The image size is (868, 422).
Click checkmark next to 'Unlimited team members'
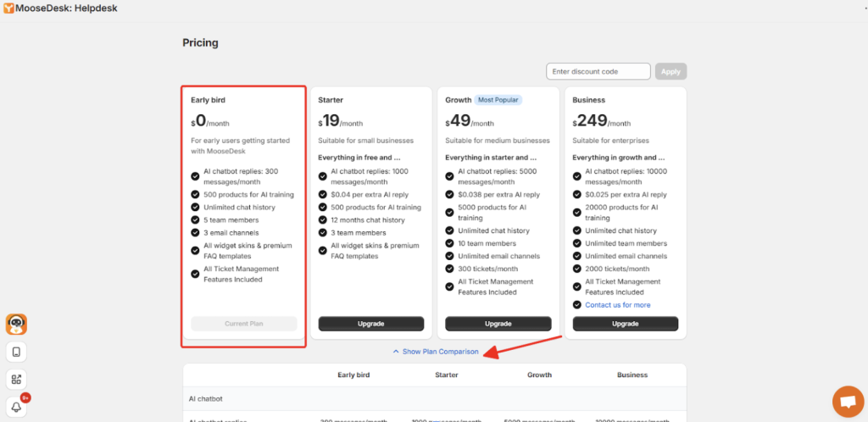(x=577, y=243)
